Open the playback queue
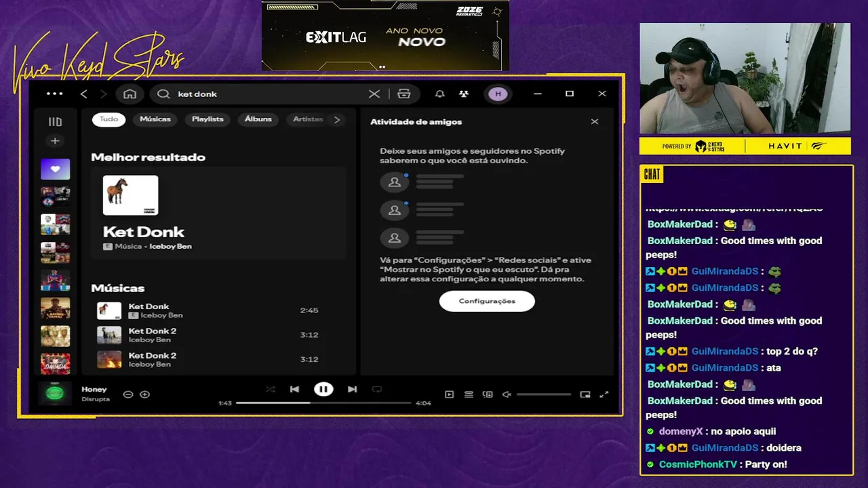The height and width of the screenshot is (488, 868). click(x=469, y=394)
